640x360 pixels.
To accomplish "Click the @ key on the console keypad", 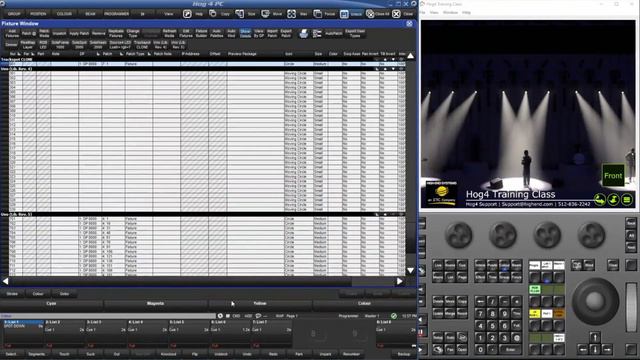I will click(517, 338).
